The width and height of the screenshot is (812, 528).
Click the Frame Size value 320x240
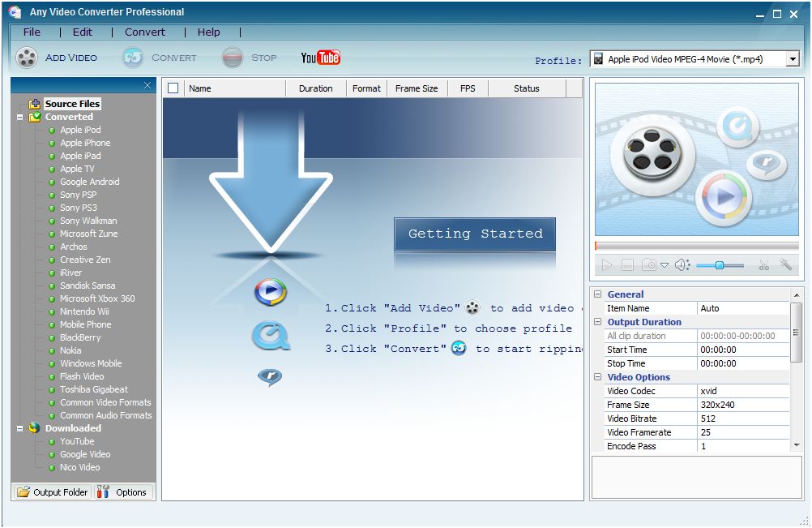(x=743, y=405)
